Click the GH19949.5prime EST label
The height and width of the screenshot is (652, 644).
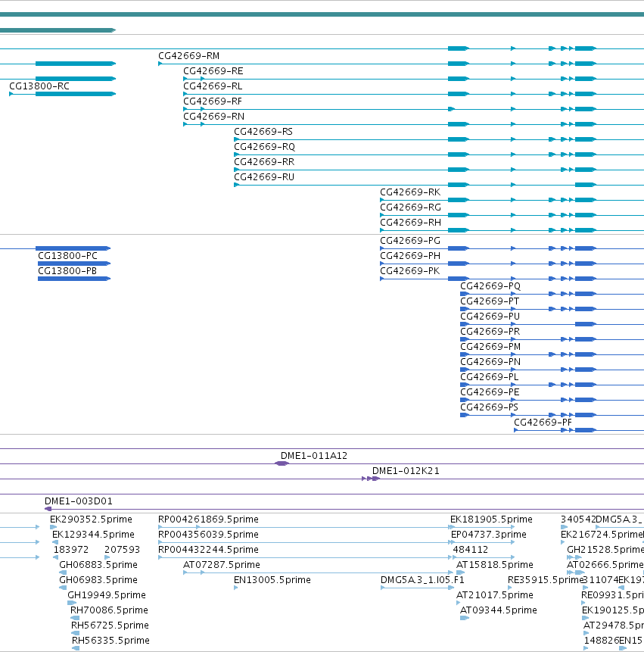coord(107,595)
